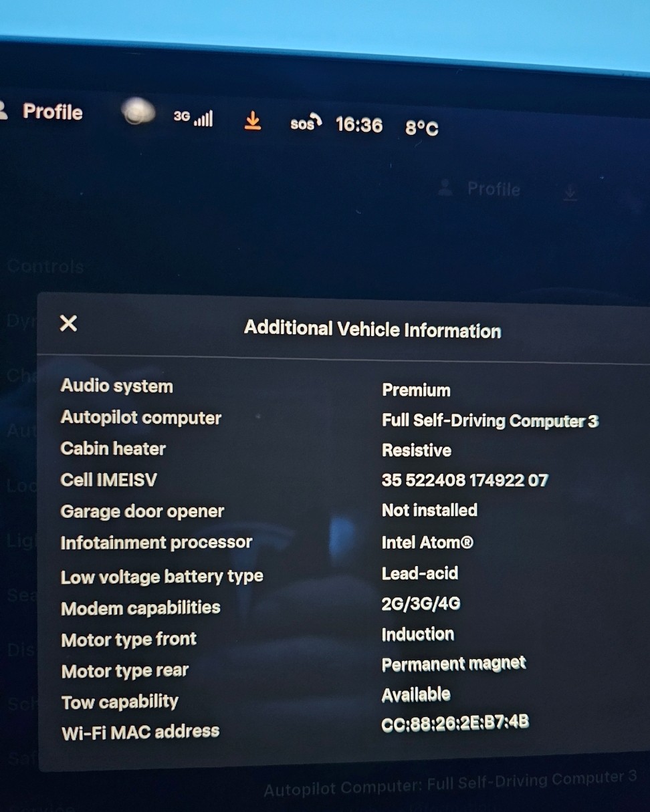Viewport: 650px width, 812px height.
Task: Close the Additional Vehicle Information dialog
Action: coord(68,323)
